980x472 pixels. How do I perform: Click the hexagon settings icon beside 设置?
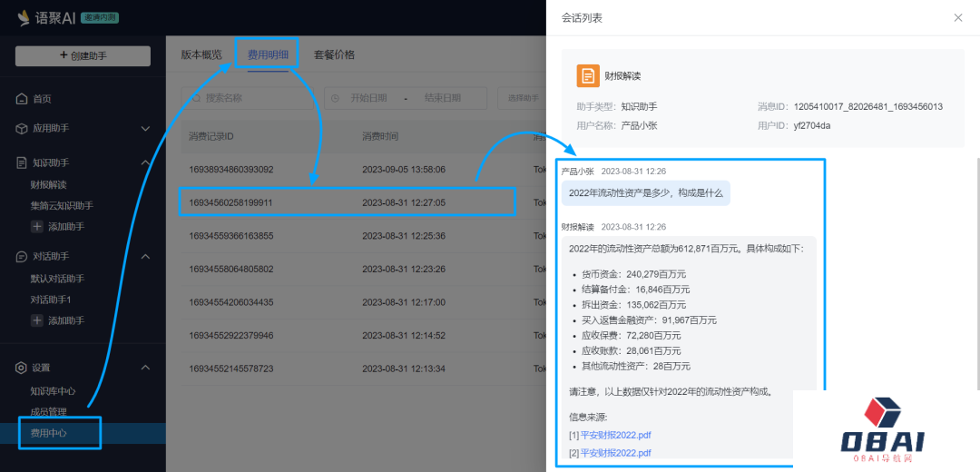click(x=22, y=368)
